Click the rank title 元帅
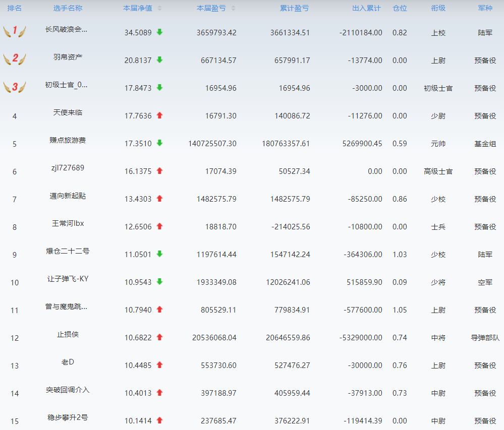This screenshot has width=504, height=430. tap(438, 144)
